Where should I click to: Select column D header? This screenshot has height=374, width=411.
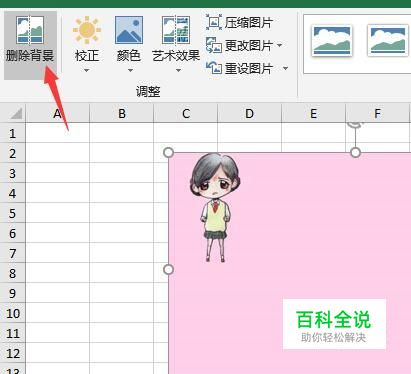click(250, 113)
